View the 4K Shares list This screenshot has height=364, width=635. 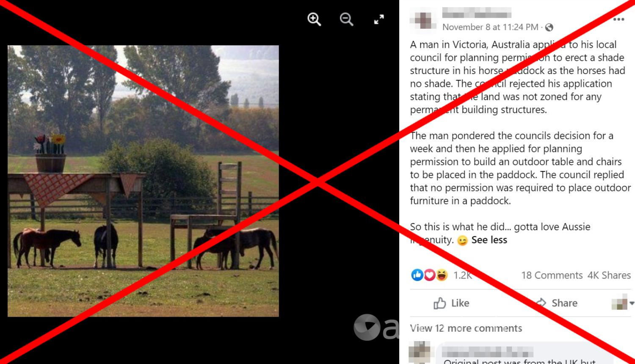[609, 275]
